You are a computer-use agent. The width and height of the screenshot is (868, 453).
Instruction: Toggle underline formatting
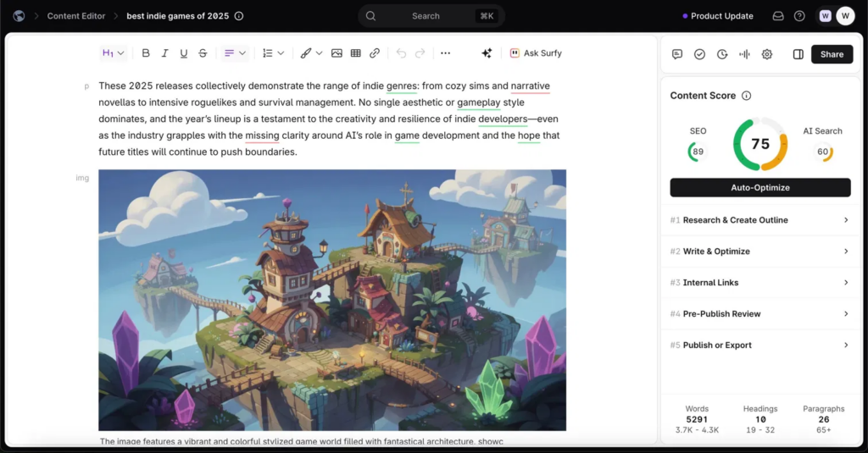click(x=183, y=53)
